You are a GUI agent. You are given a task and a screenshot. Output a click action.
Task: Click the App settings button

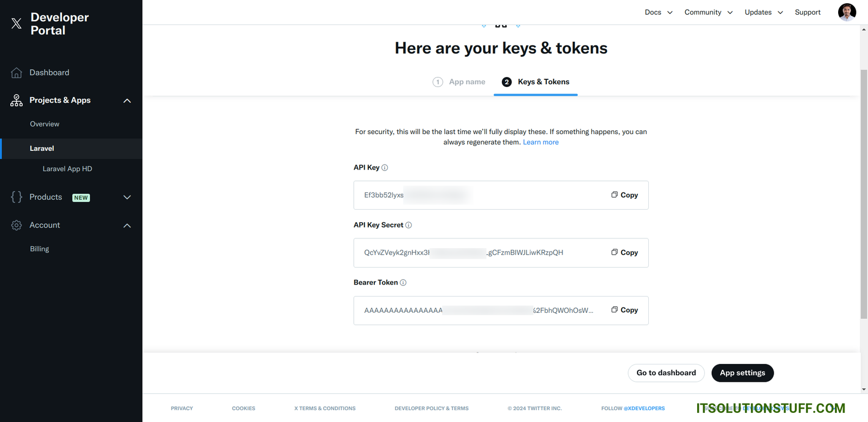point(742,373)
